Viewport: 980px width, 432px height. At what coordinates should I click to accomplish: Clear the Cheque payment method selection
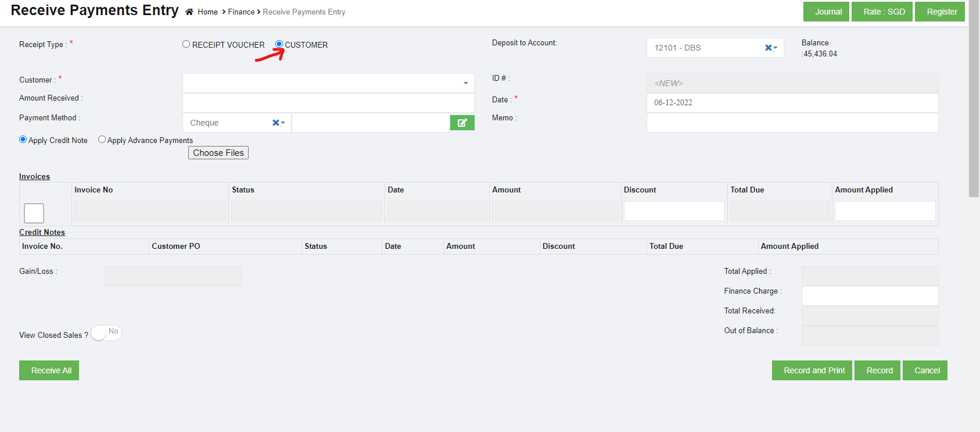275,123
